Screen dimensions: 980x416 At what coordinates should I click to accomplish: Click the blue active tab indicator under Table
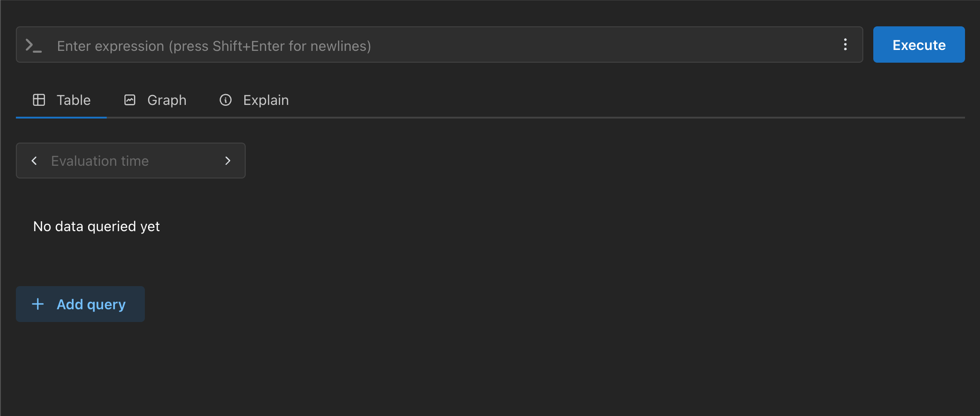coord(61,118)
